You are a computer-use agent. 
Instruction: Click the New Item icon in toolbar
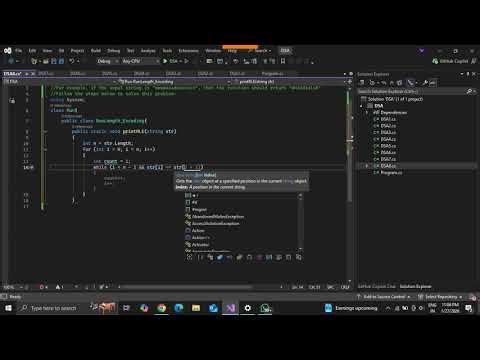[34, 61]
